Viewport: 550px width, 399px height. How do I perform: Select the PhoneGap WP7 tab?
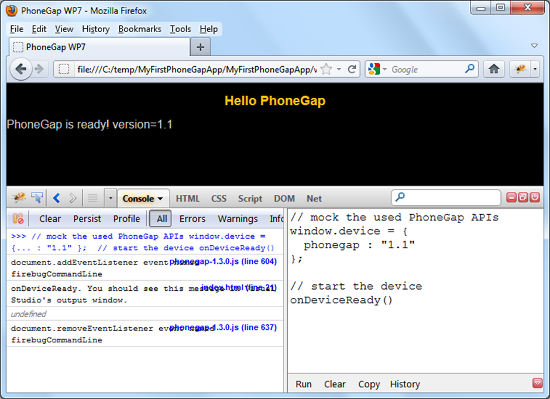tap(99, 47)
